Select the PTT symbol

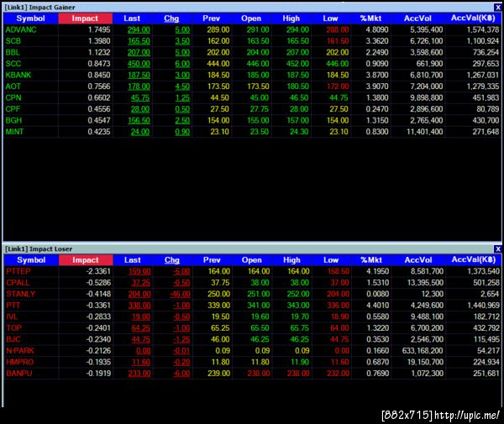point(13,306)
